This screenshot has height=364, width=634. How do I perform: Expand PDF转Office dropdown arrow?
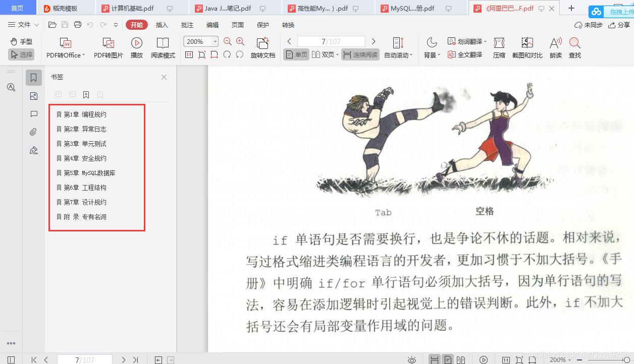pyautogui.click(x=83, y=55)
